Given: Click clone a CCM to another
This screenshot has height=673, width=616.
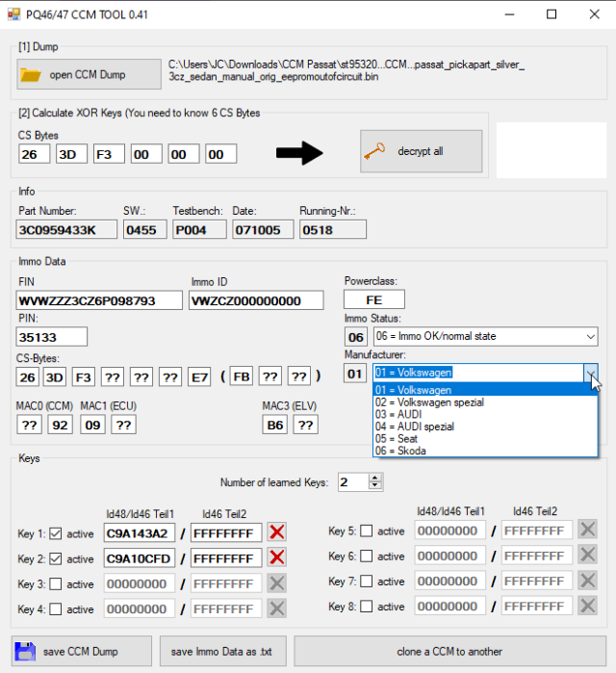Looking at the screenshot, I should [449, 652].
